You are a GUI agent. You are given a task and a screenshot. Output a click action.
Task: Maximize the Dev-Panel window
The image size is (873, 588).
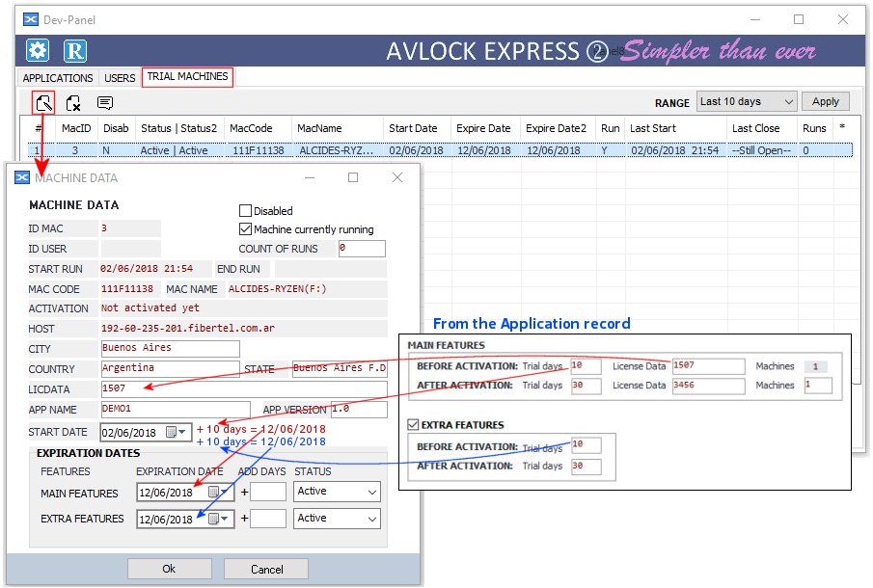[x=799, y=19]
